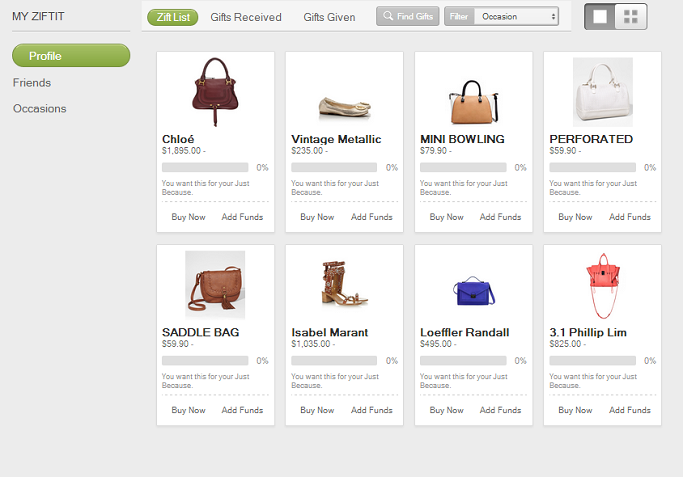Click the $495.00 price text
The image size is (683, 477).
click(436, 344)
